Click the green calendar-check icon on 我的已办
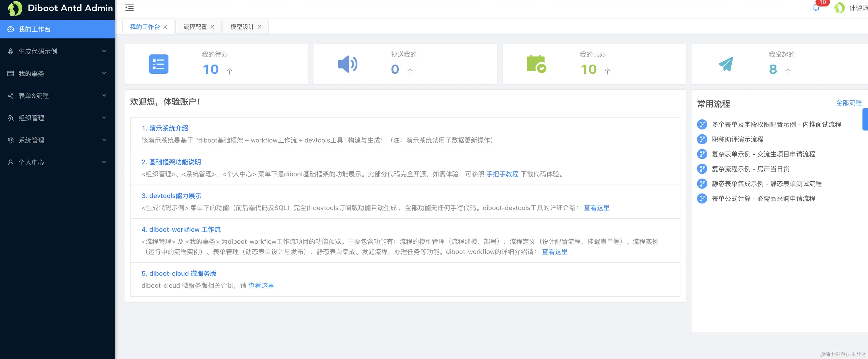This screenshot has height=359, width=868. (x=536, y=64)
